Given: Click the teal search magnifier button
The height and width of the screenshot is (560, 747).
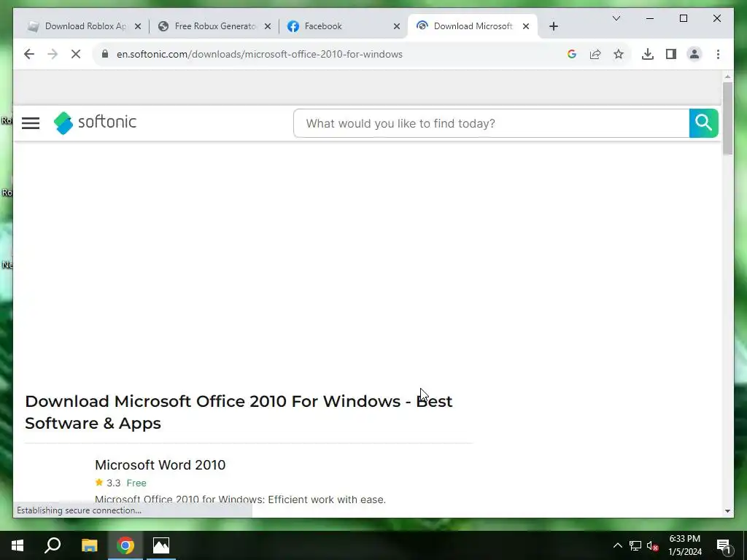Looking at the screenshot, I should pos(704,123).
